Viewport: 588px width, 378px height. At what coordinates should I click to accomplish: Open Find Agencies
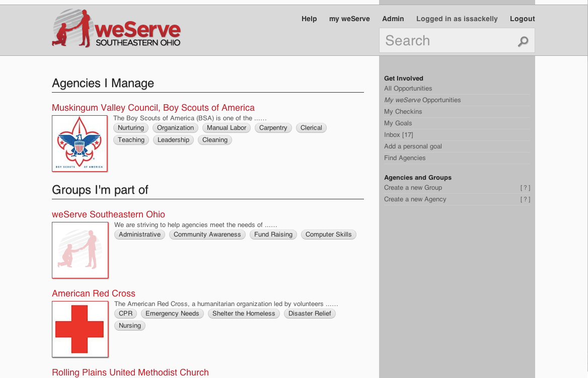(405, 158)
